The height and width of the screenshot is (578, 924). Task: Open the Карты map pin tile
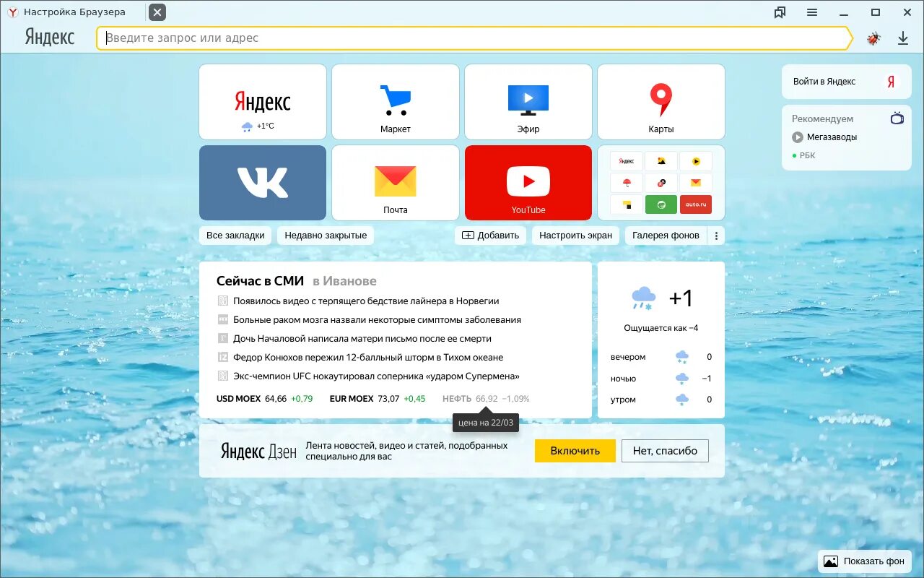click(661, 102)
